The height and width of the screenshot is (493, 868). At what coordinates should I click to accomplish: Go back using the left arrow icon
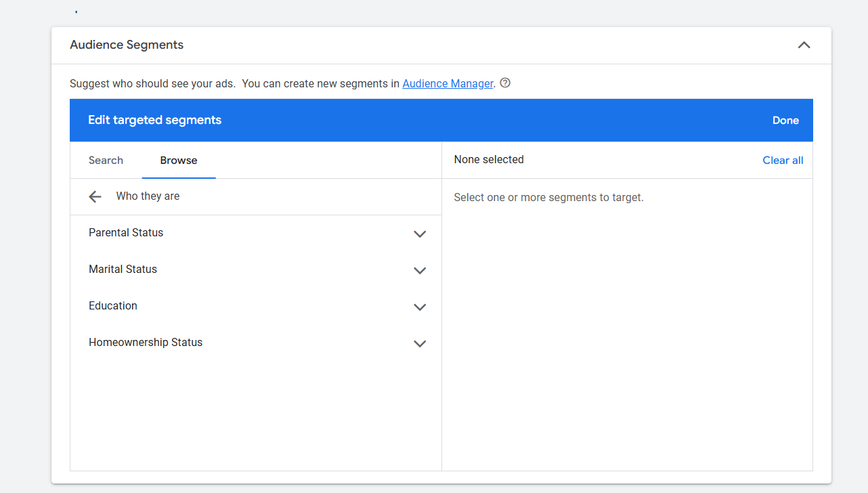tap(95, 196)
